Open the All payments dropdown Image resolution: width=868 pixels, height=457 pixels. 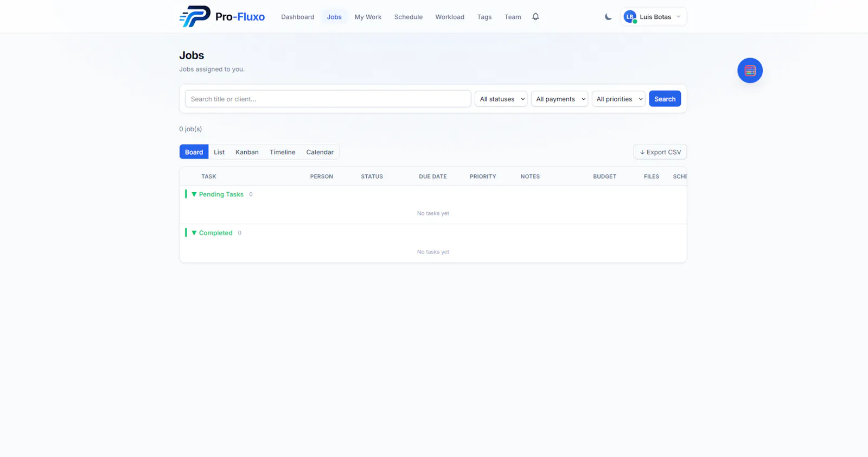[x=559, y=99]
